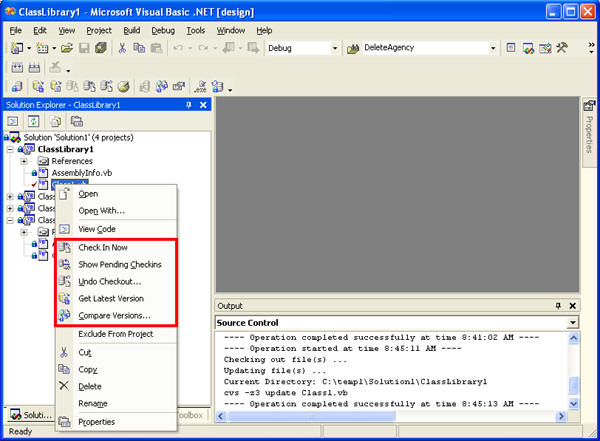The width and height of the screenshot is (600, 441).
Task: Open the Debug configuration dropdown
Action: (335, 48)
